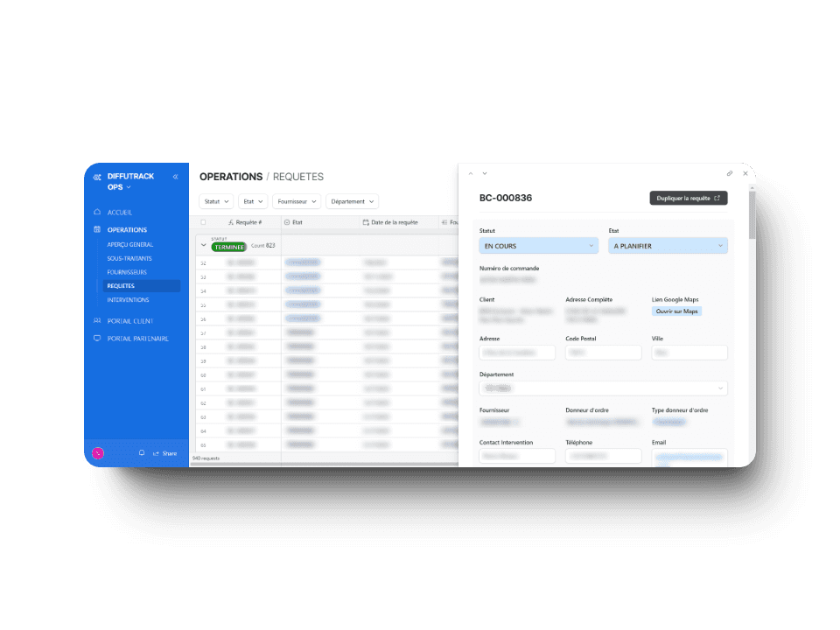Click the Email field in detail panel
The width and height of the screenshot is (840, 630).
point(689,458)
